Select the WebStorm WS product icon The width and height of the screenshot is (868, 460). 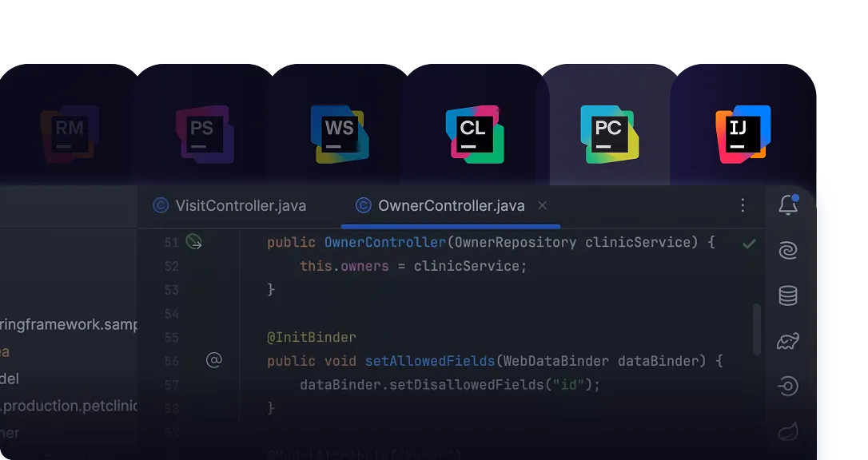coord(340,134)
